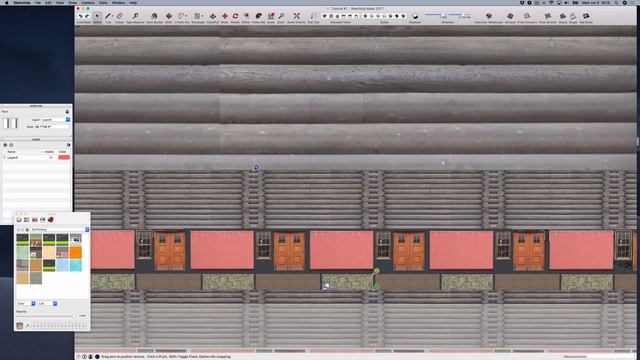
Task: Click Layer0 red color swatch
Action: 64,157
